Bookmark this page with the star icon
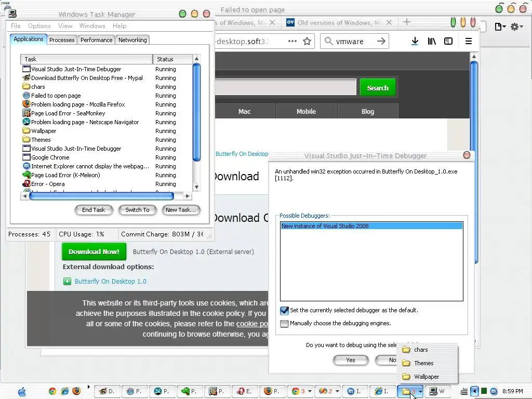The height and width of the screenshot is (399, 532). coord(307,41)
